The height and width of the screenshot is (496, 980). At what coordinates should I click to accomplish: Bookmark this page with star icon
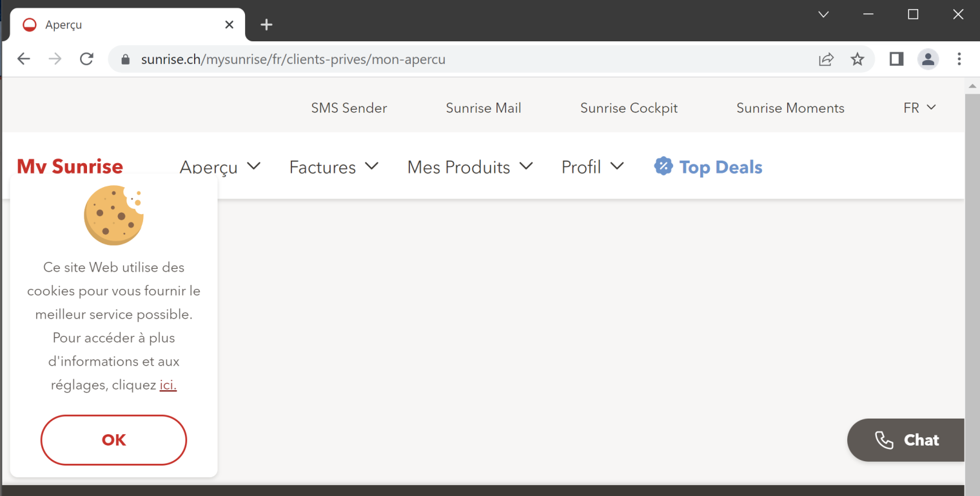click(857, 59)
